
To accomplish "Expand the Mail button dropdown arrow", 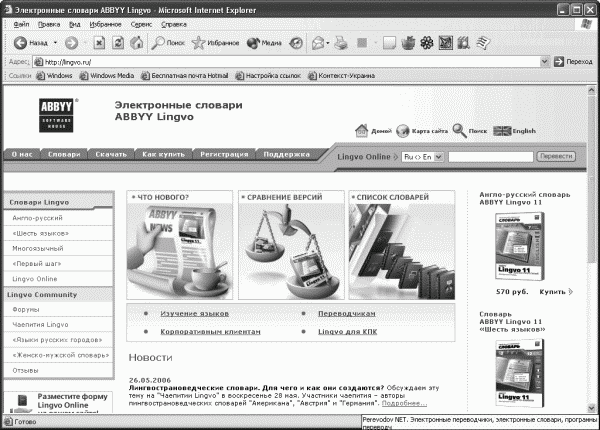I will pyautogui.click(x=328, y=43).
